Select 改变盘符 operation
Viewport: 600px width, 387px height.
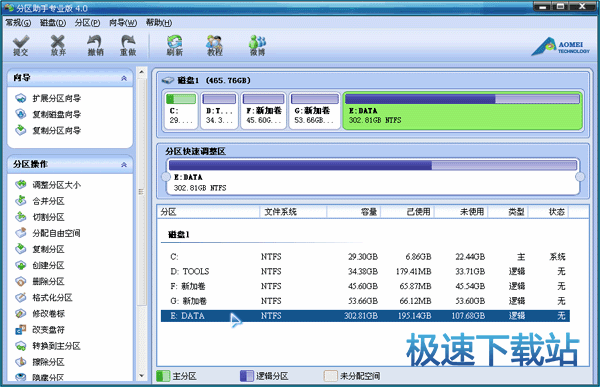pos(40,330)
